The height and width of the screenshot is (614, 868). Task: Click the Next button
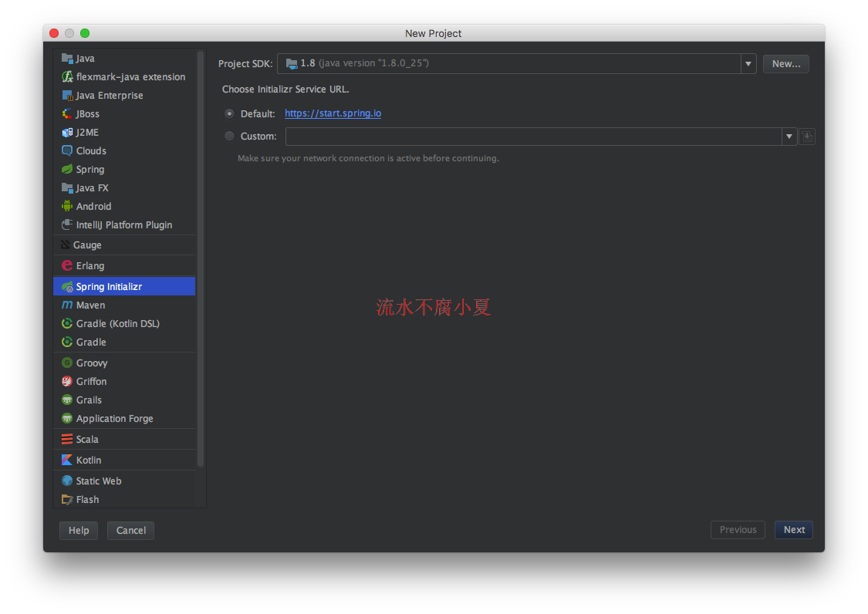point(794,530)
